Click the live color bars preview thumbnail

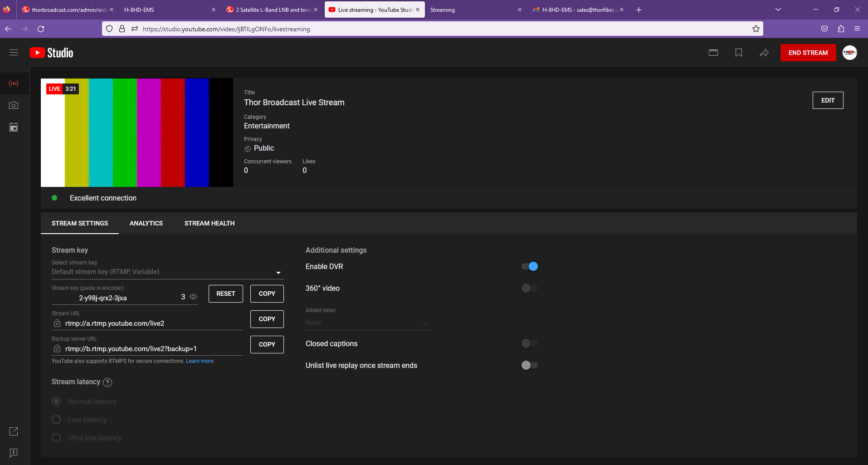137,132
